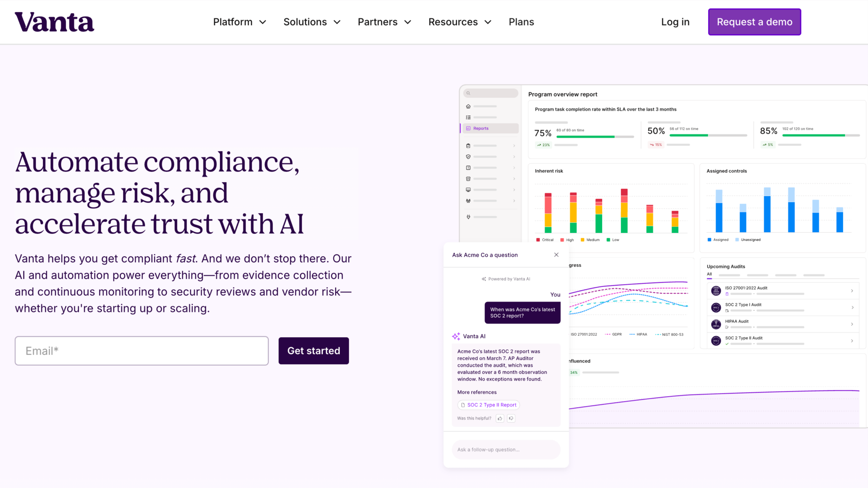Click the thumbs down feedback icon

[511, 419]
